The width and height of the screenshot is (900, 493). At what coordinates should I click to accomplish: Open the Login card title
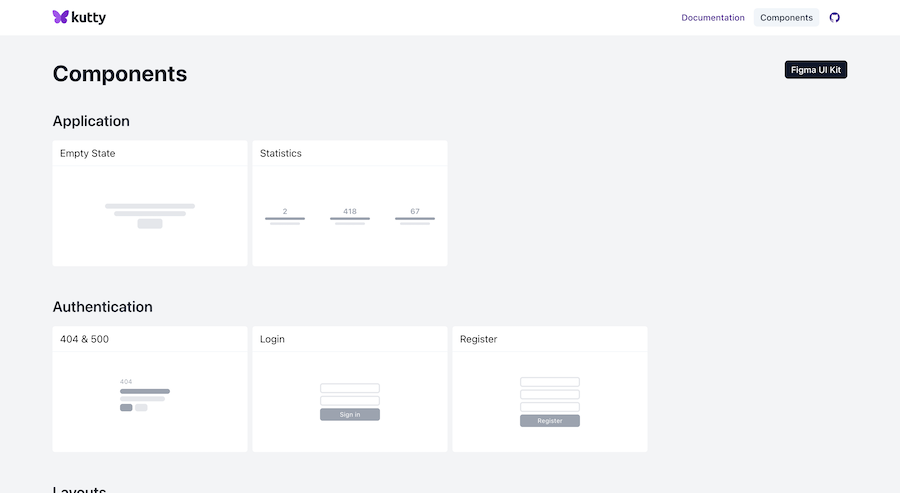coord(272,339)
